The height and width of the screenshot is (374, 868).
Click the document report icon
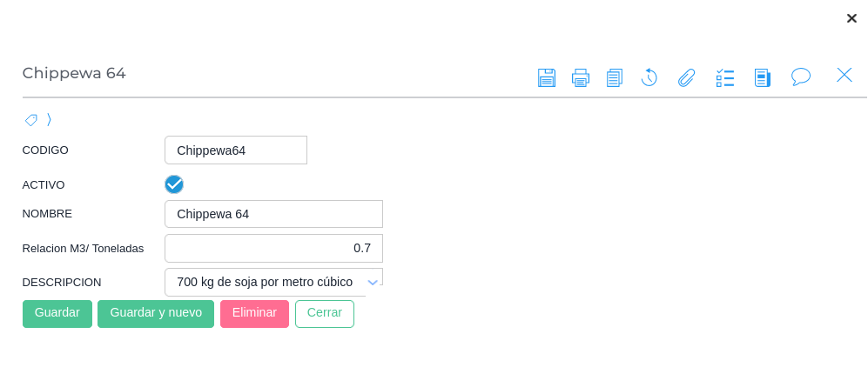[x=763, y=77]
